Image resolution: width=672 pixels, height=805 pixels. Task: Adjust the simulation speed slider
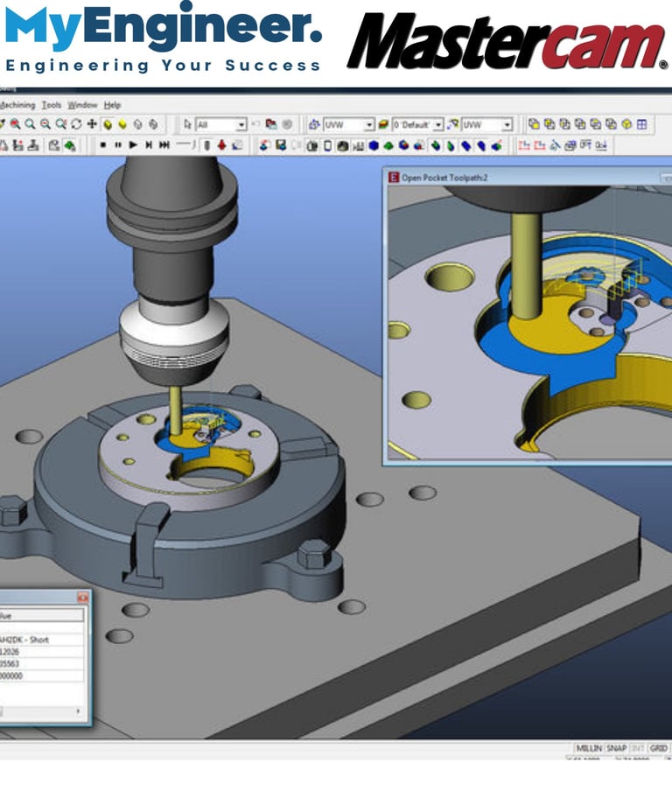185,144
